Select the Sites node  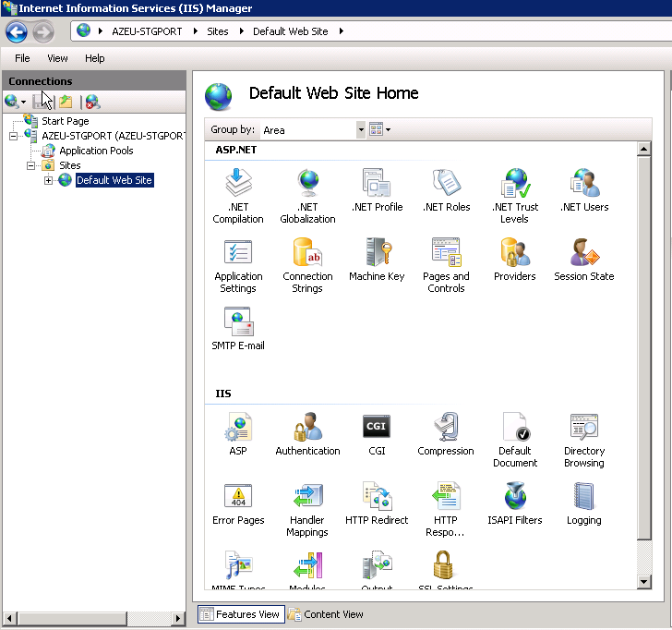pos(70,165)
